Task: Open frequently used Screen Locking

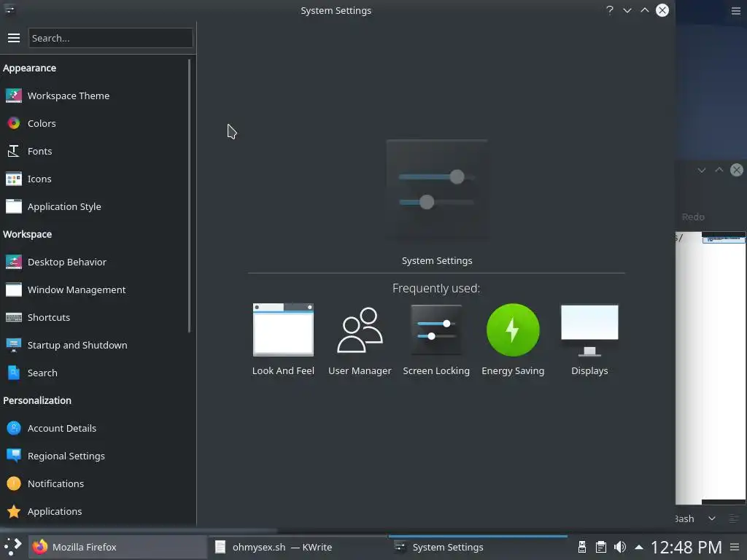Action: coord(436,340)
